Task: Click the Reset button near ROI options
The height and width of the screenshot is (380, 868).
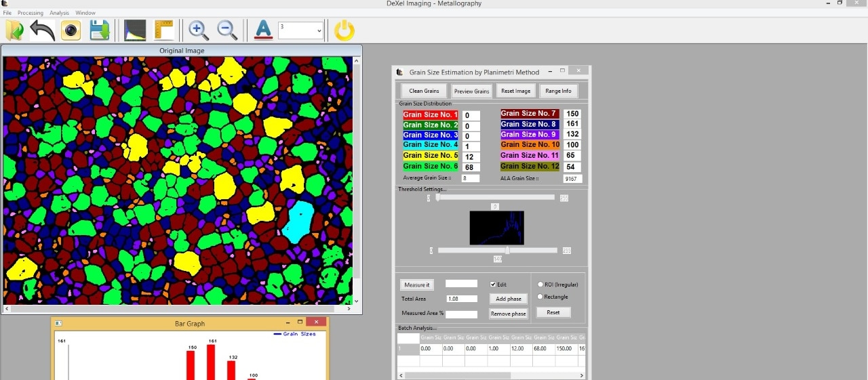Action: click(x=553, y=312)
